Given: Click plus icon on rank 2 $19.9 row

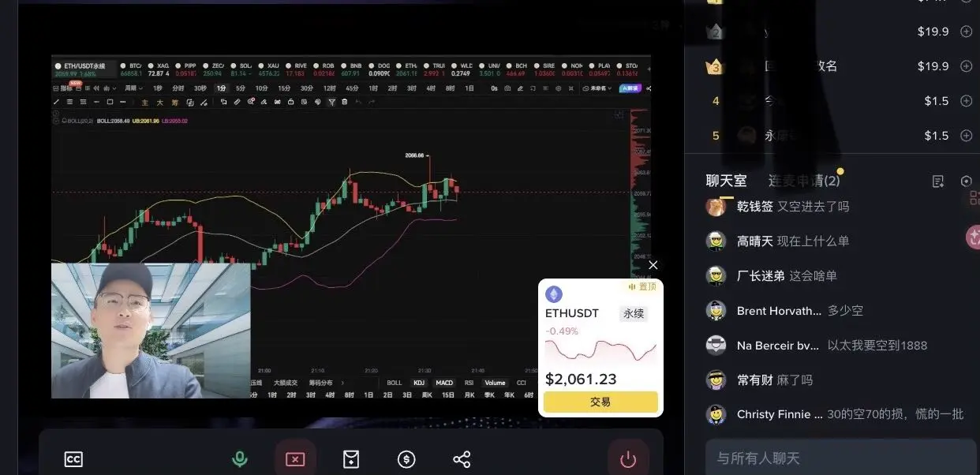Looking at the screenshot, I should (x=966, y=32).
